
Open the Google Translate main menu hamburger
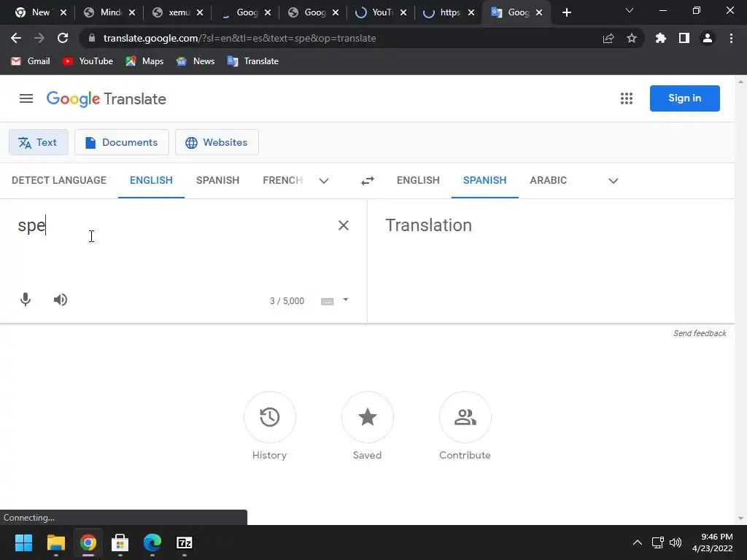click(x=26, y=98)
